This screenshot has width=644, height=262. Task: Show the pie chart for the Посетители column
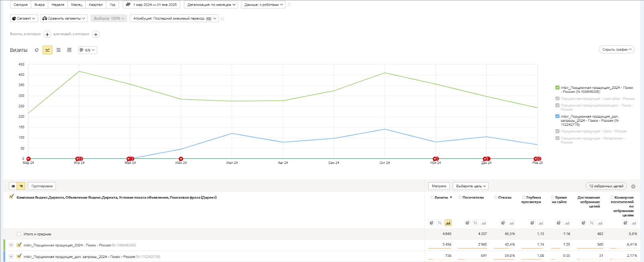pyautogui.click(x=467, y=223)
